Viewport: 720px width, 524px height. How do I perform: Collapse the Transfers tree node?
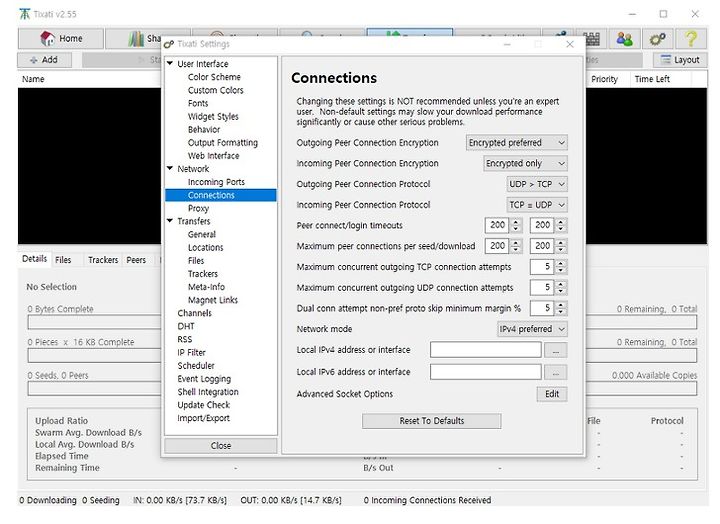(170, 221)
